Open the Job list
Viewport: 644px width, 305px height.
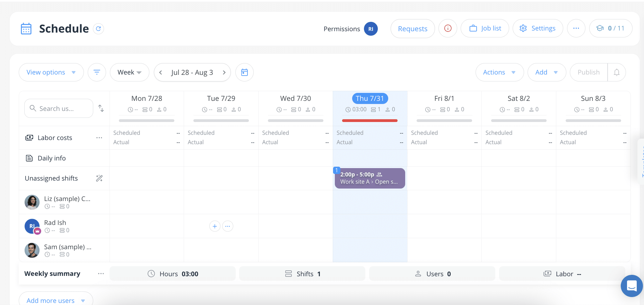485,28
